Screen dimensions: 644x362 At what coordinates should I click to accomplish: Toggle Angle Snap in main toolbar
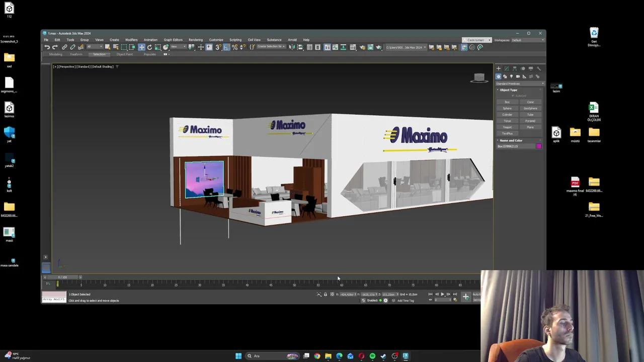(226, 47)
